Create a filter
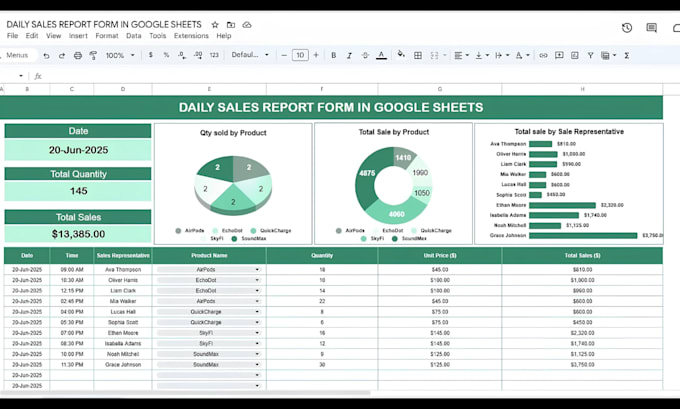 point(590,55)
